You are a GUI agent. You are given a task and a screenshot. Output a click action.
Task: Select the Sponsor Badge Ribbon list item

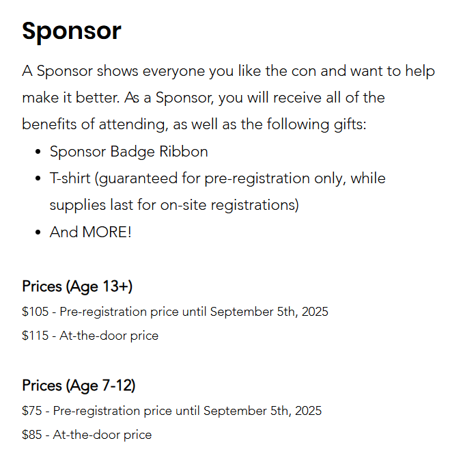(128, 152)
